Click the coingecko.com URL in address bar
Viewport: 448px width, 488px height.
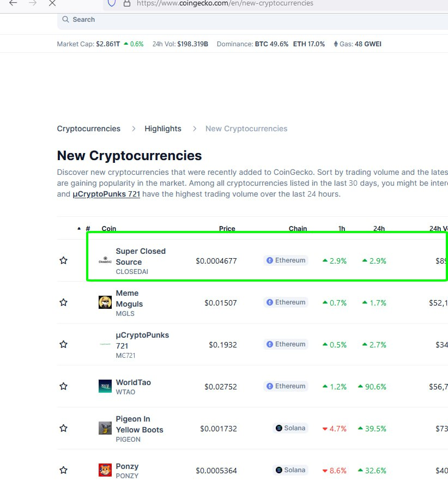(225, 3)
